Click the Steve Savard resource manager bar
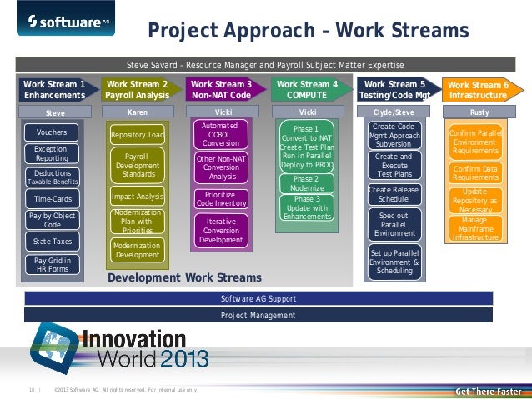This screenshot has height=399, width=532. pos(266,65)
